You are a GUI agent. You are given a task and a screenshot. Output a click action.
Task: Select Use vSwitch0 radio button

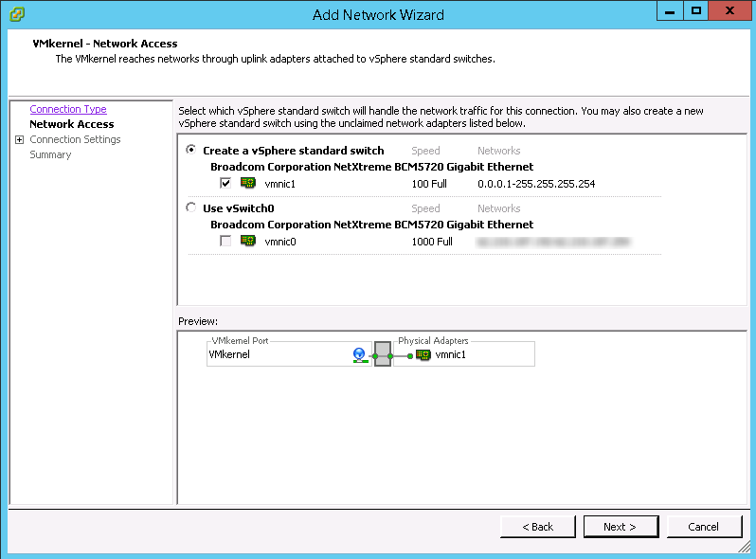coord(192,208)
